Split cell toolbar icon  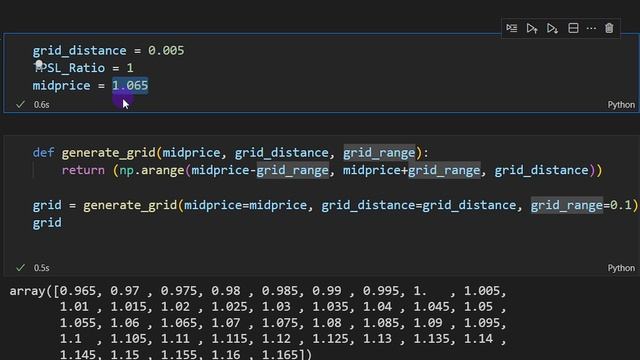pyautogui.click(x=573, y=28)
